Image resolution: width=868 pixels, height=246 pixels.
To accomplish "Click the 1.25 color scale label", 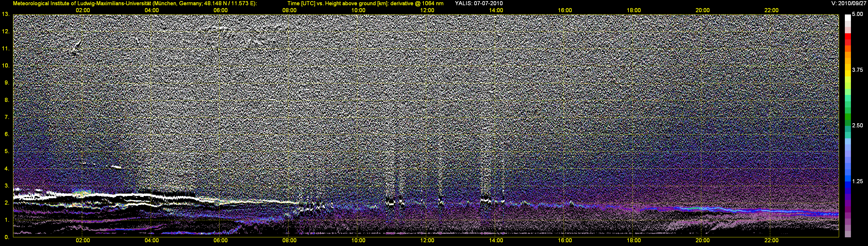I will click(857, 181).
